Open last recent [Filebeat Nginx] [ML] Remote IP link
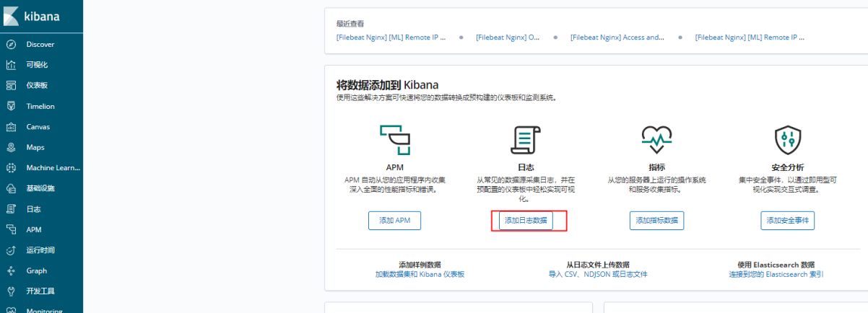The image size is (868, 313). [750, 37]
